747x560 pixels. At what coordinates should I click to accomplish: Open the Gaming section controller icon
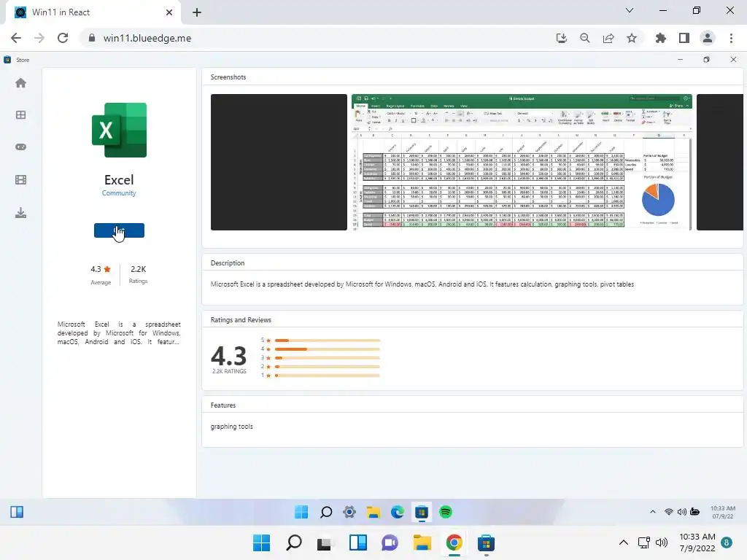click(20, 147)
